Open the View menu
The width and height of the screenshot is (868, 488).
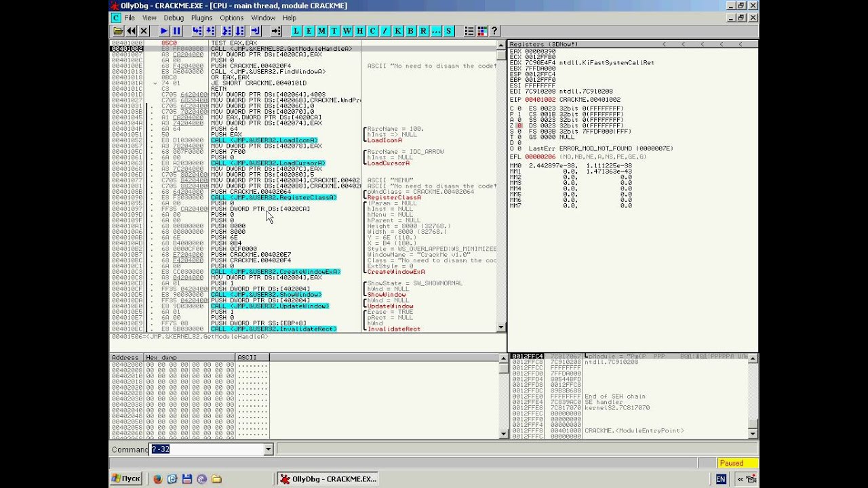pyautogui.click(x=150, y=18)
